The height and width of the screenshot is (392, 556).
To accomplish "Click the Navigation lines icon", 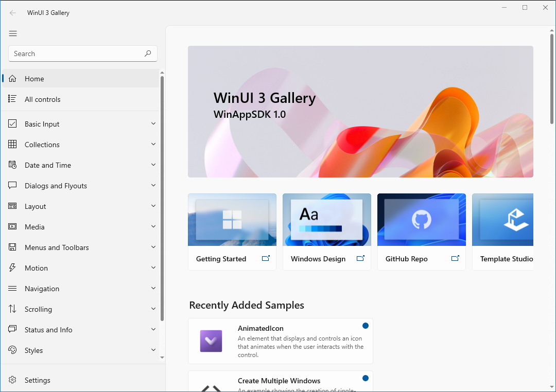I will [12, 288].
